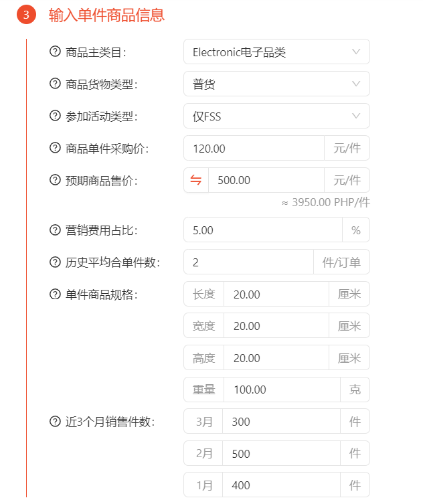The width and height of the screenshot is (423, 504).
Task: Click the 长度 length input field
Action: [276, 295]
